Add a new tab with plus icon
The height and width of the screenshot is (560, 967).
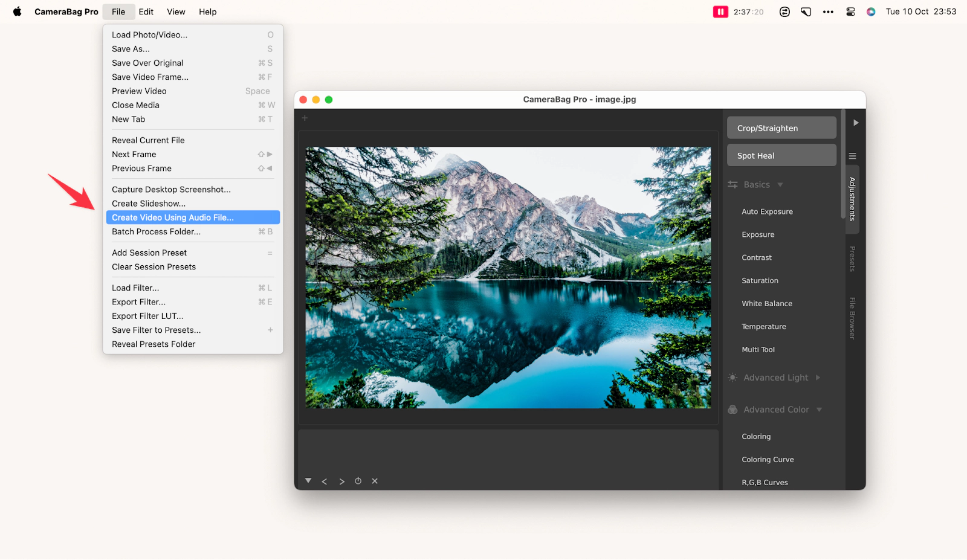pyautogui.click(x=305, y=118)
